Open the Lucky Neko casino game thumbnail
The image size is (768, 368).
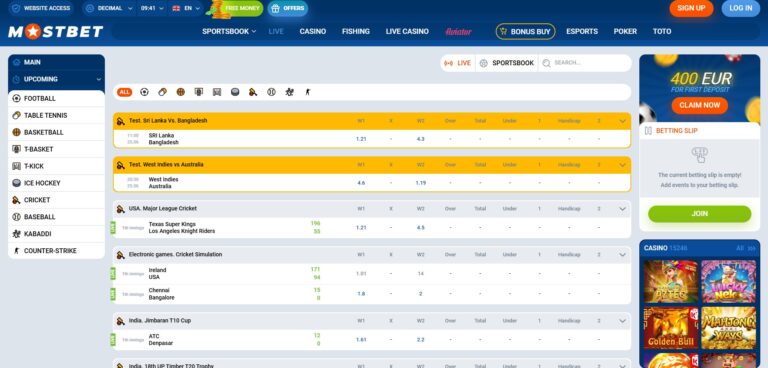click(728, 282)
